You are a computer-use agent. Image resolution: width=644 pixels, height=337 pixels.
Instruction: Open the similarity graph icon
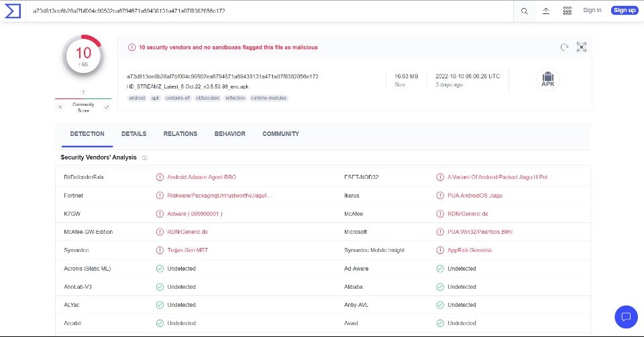tap(582, 47)
